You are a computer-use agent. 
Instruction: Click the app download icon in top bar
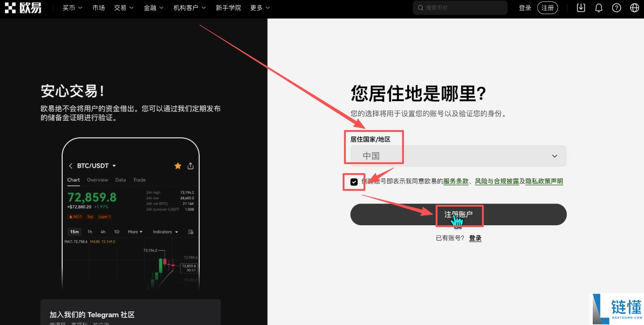click(x=580, y=7)
